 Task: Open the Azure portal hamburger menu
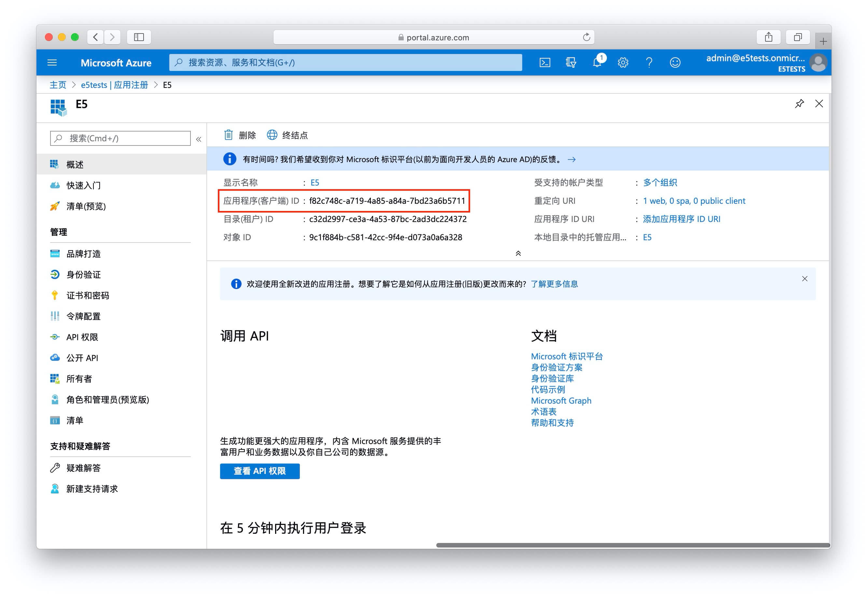(x=52, y=62)
